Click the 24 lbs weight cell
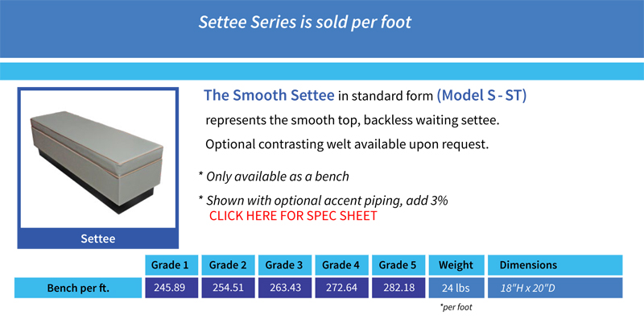The height and width of the screenshot is (320, 644). click(456, 288)
